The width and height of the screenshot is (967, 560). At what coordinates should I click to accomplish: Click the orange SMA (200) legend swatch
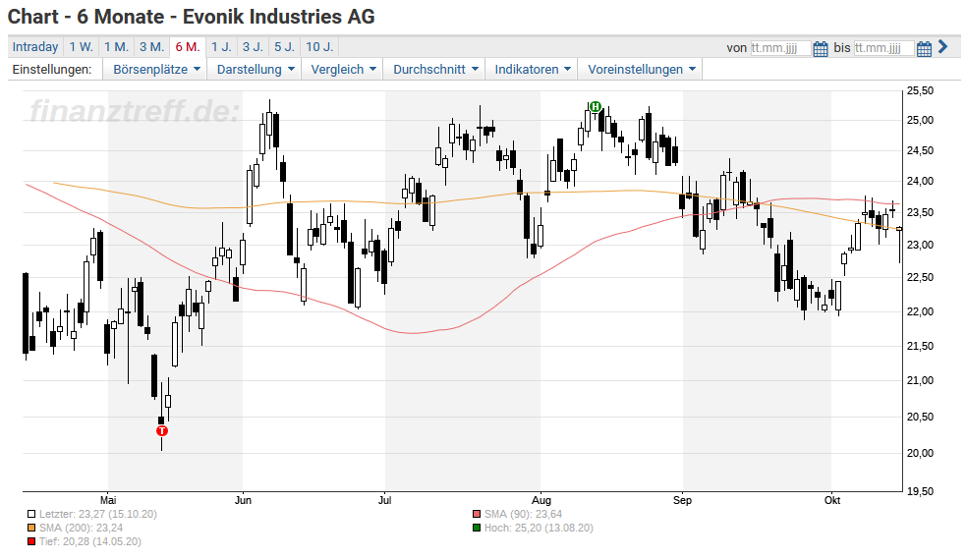coord(31,528)
